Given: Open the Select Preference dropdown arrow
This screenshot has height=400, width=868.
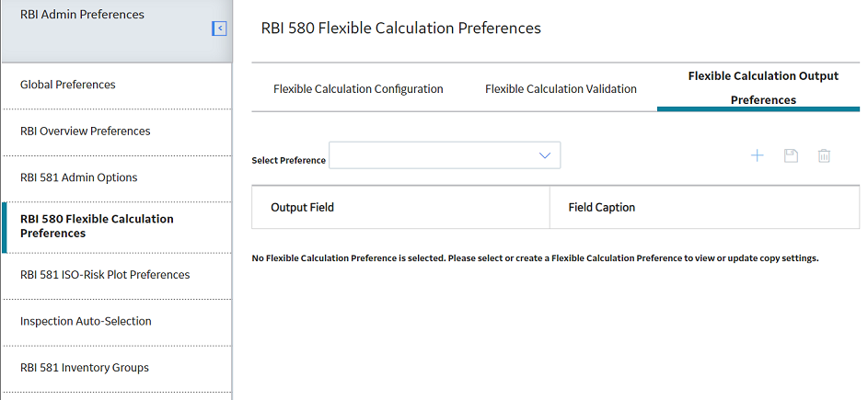Looking at the screenshot, I should (545, 155).
